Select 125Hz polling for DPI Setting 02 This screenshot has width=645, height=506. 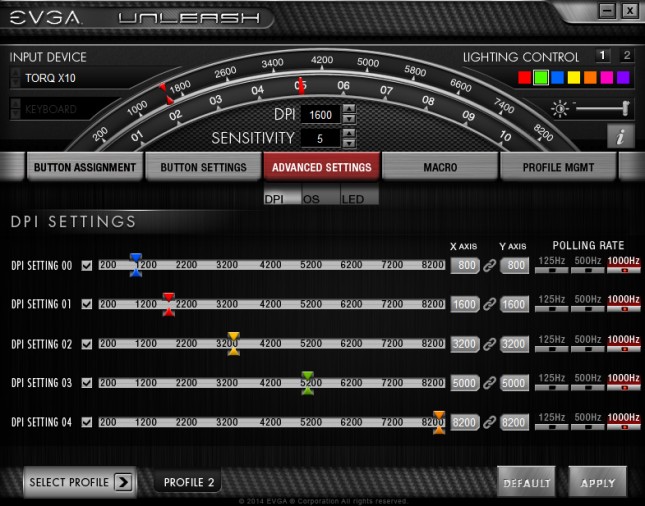click(552, 344)
